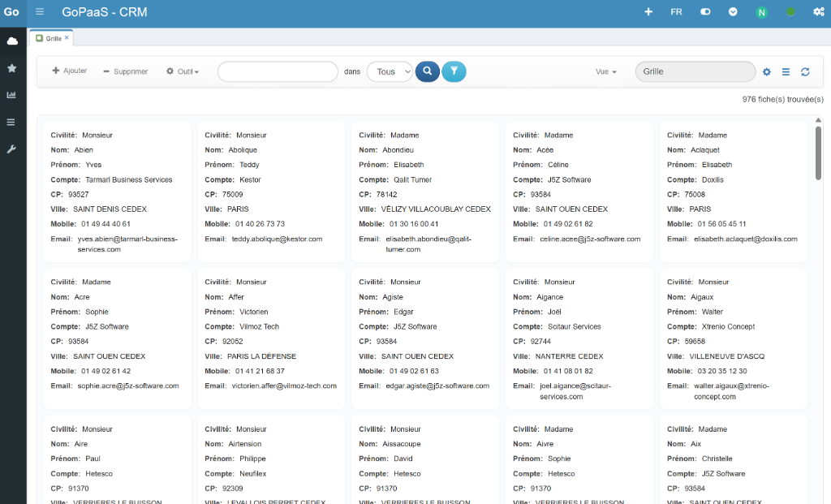Click the cloud icon in sidebar

click(12, 41)
